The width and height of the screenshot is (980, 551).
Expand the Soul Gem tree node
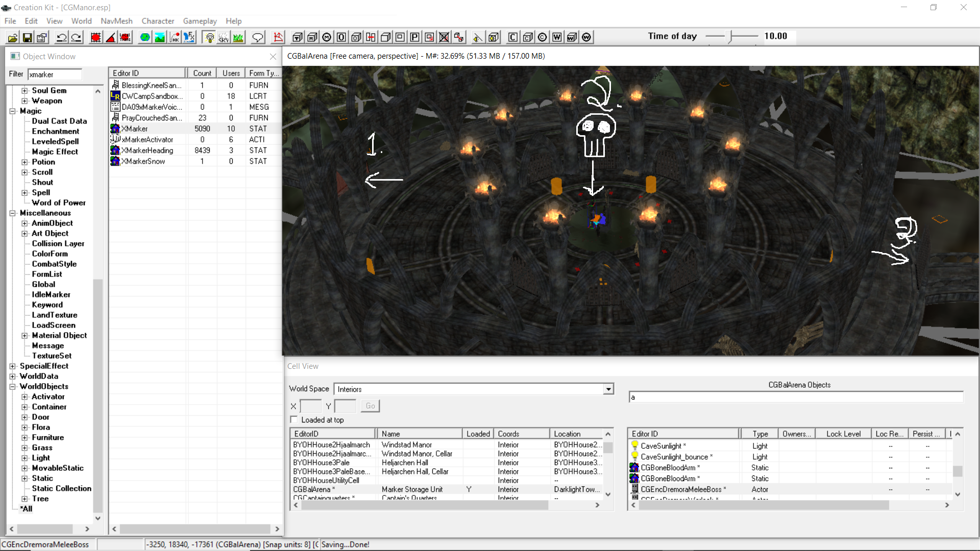[24, 91]
